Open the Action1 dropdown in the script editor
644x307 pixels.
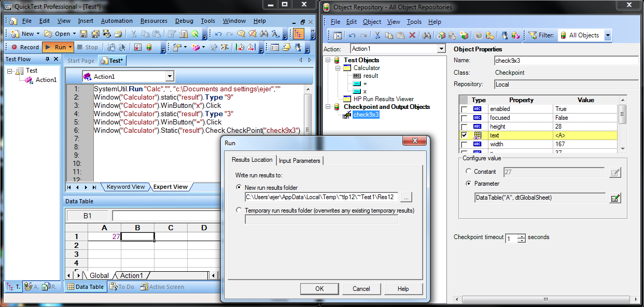(x=169, y=76)
